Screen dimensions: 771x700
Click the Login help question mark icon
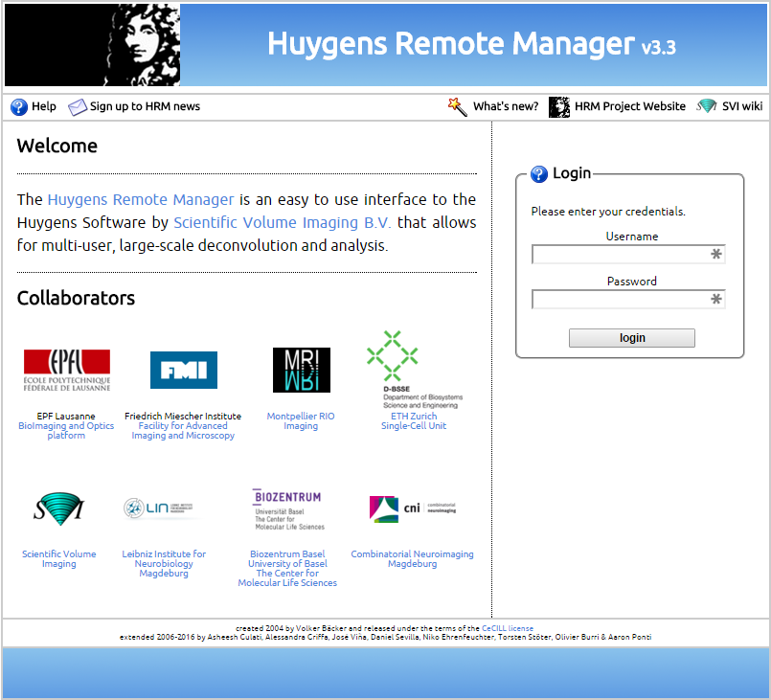[539, 173]
